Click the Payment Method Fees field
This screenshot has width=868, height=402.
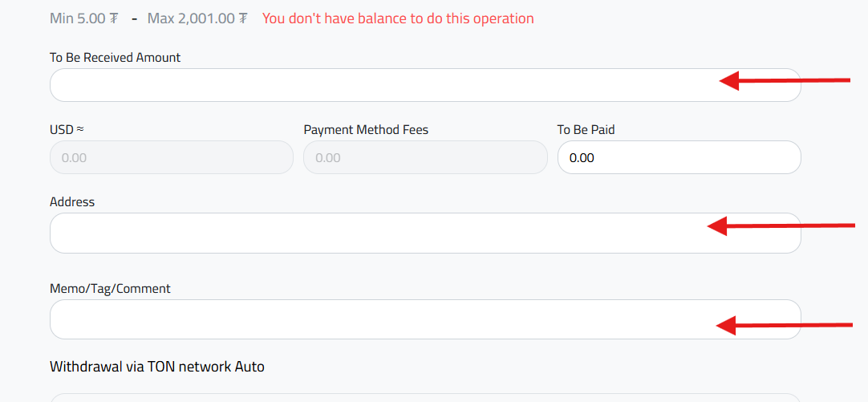click(425, 157)
